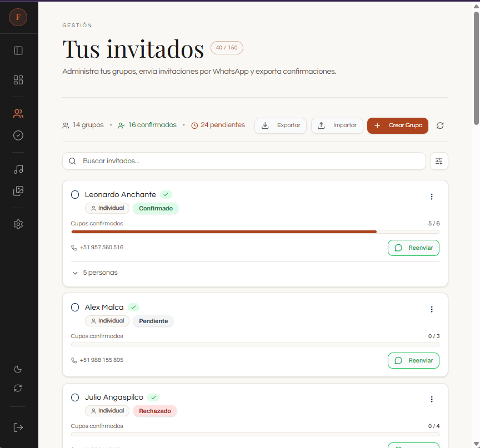Open the guests people icon in sidebar
480x448 pixels.
tap(18, 114)
